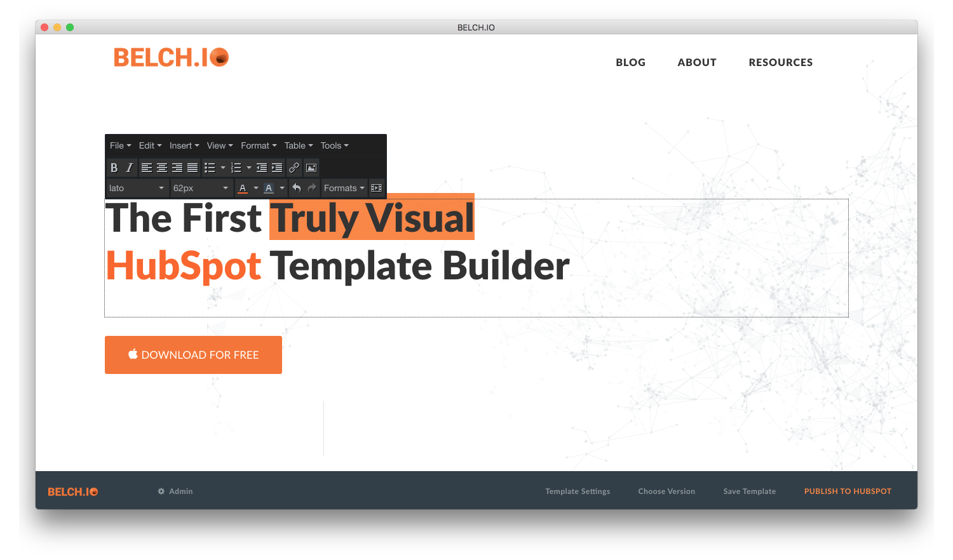The image size is (953, 560).
Task: Visit the RESOURCES page
Action: tap(781, 62)
